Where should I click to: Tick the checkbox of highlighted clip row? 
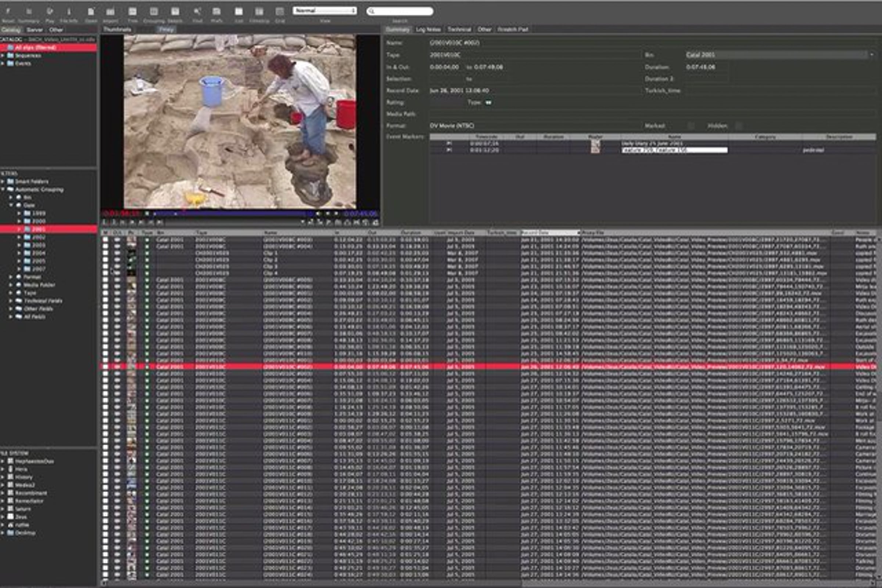click(x=105, y=367)
